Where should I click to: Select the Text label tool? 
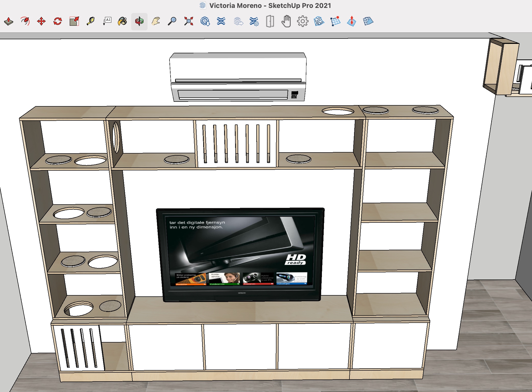coord(107,21)
